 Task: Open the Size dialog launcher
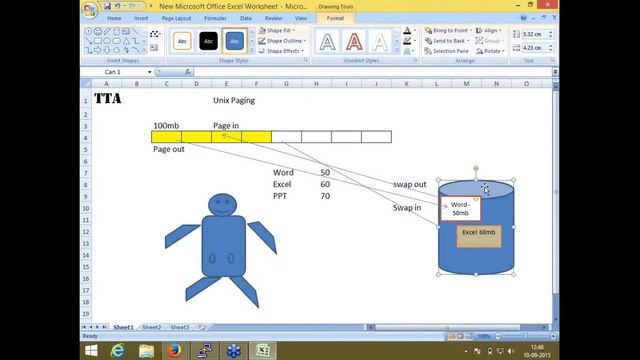pyautogui.click(x=553, y=60)
